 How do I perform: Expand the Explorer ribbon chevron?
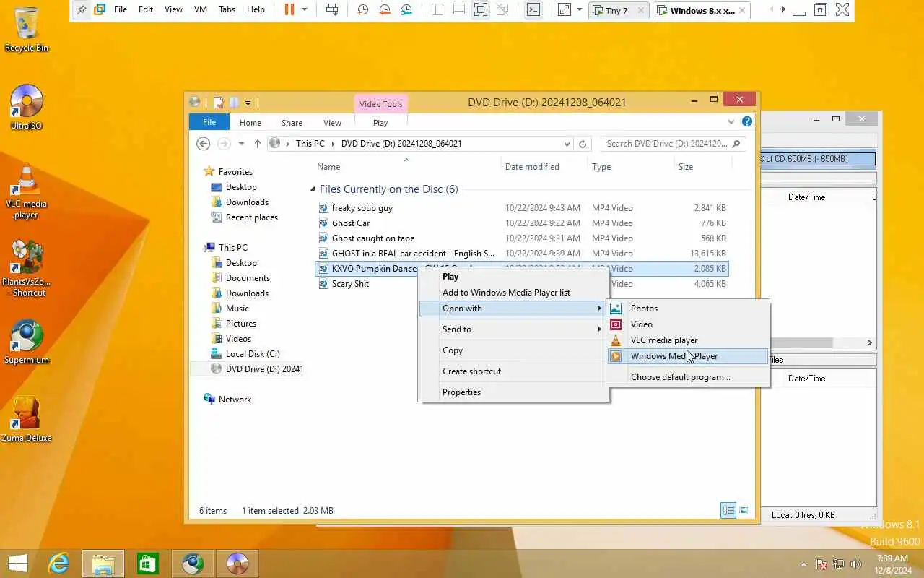coord(731,122)
